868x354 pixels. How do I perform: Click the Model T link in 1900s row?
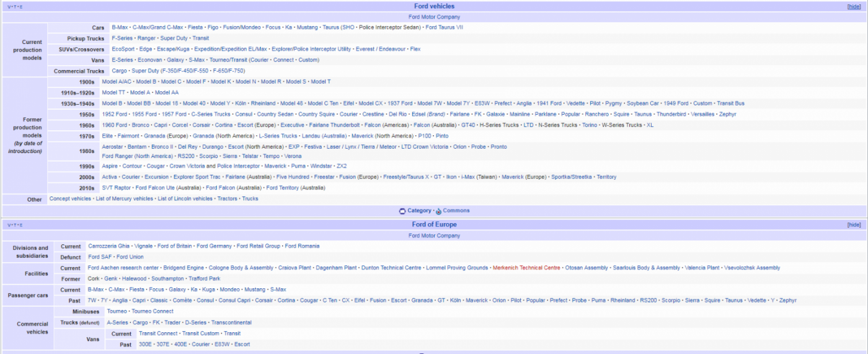coord(321,82)
